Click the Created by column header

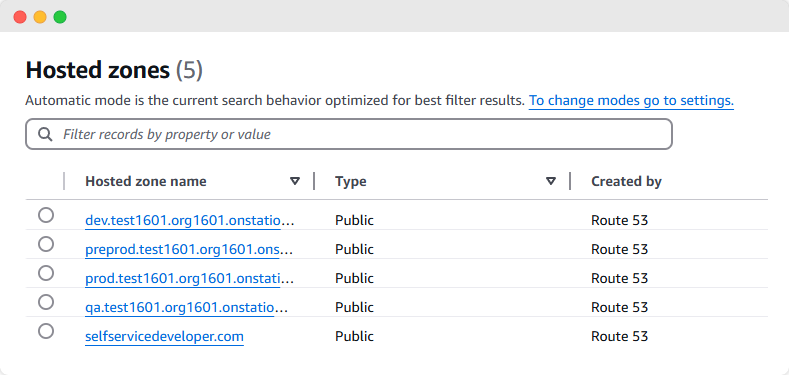626,181
